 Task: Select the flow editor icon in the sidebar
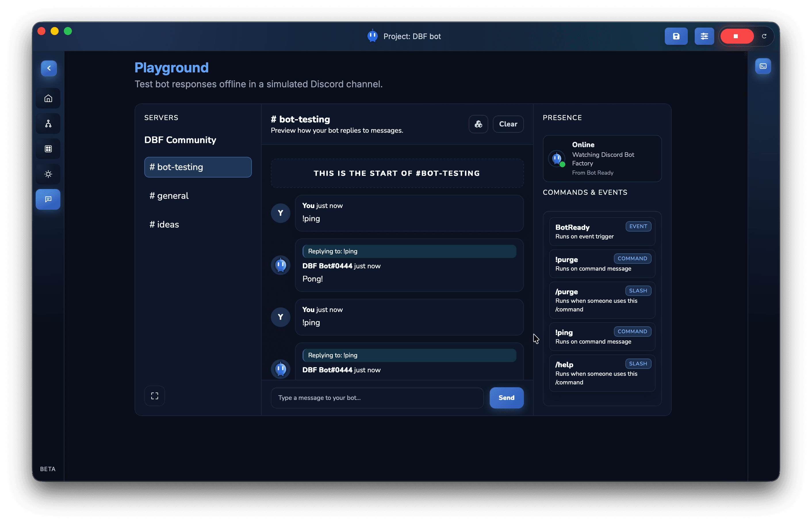pos(48,123)
